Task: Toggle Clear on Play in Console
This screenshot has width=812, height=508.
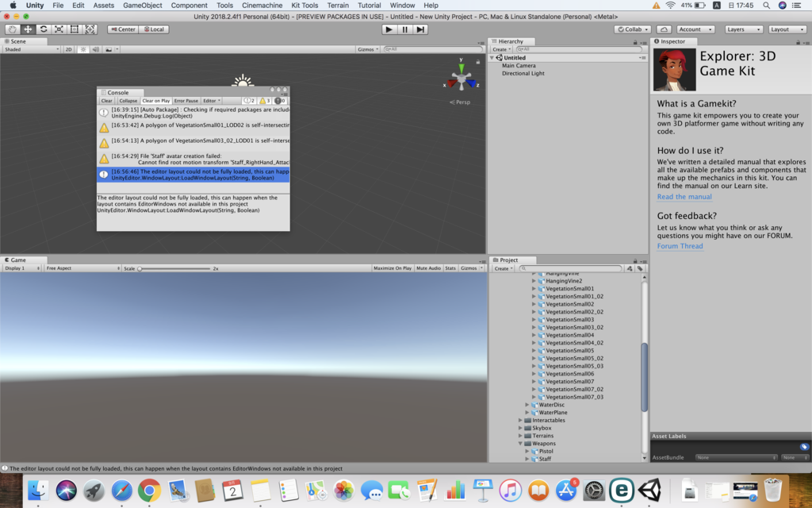Action: (156, 101)
